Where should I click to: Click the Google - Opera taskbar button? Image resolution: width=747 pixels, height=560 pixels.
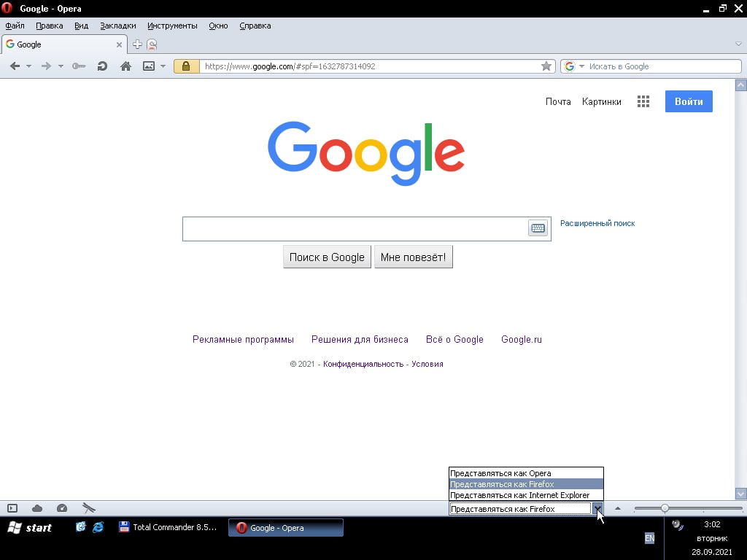pyautogui.click(x=286, y=528)
